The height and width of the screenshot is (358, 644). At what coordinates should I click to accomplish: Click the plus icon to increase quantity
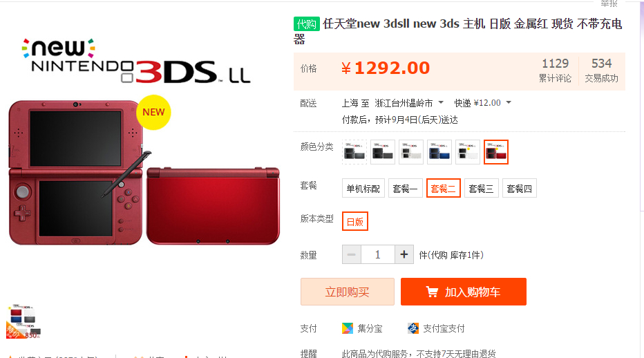point(404,254)
